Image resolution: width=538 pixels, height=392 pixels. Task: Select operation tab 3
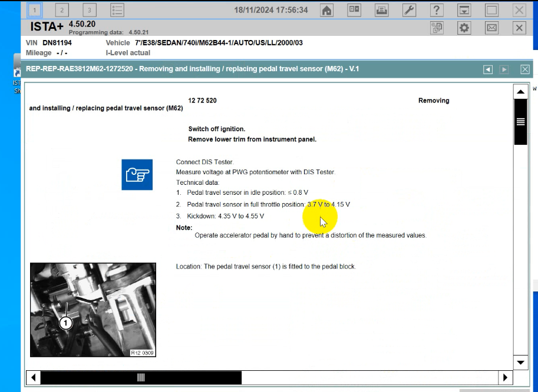tap(89, 10)
